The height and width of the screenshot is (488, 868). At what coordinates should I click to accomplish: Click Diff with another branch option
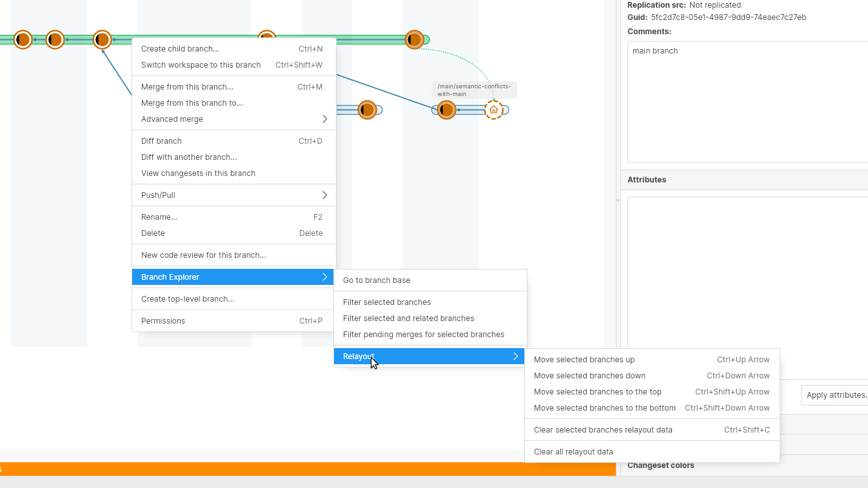point(189,157)
